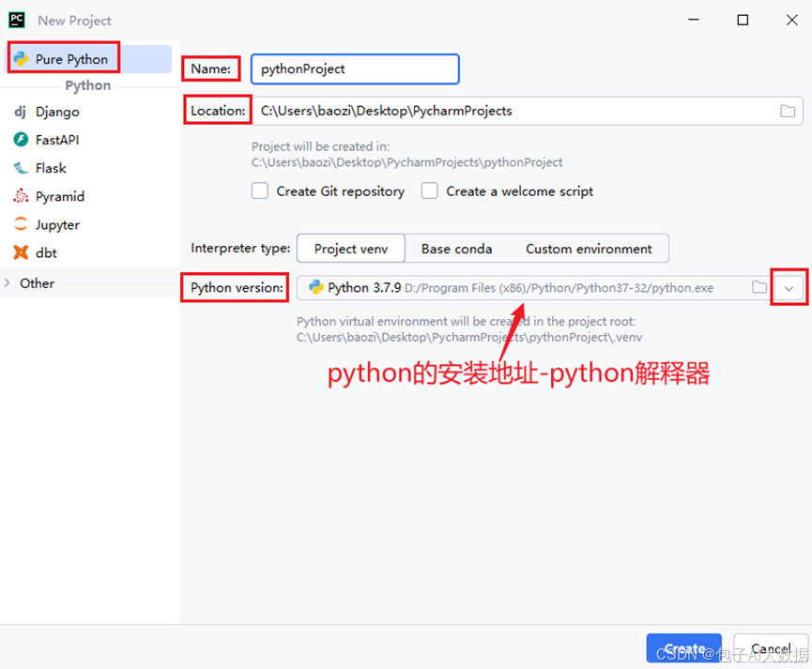The height and width of the screenshot is (669, 812).
Task: Expand the Other project types group
Action: pyautogui.click(x=8, y=282)
